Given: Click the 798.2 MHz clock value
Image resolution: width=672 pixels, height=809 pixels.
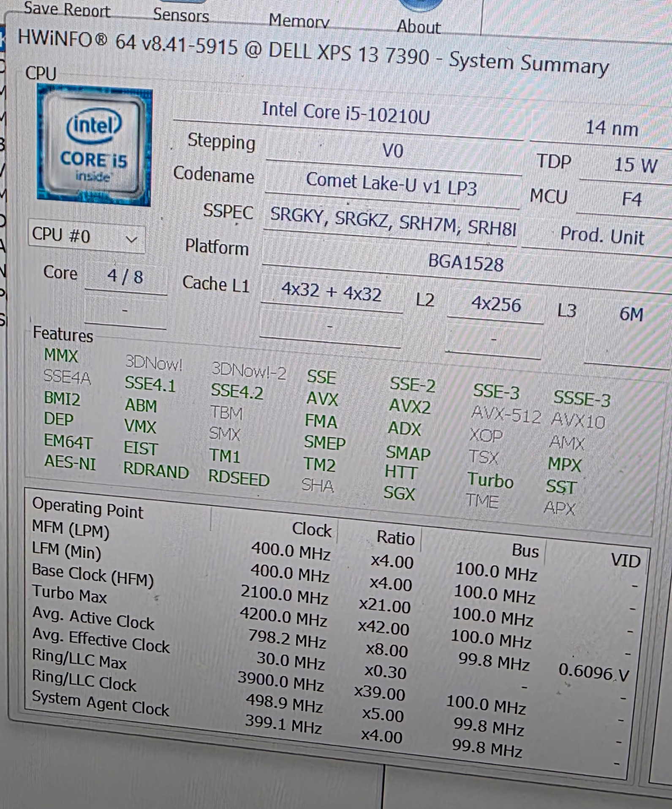Looking at the screenshot, I should point(287,638).
